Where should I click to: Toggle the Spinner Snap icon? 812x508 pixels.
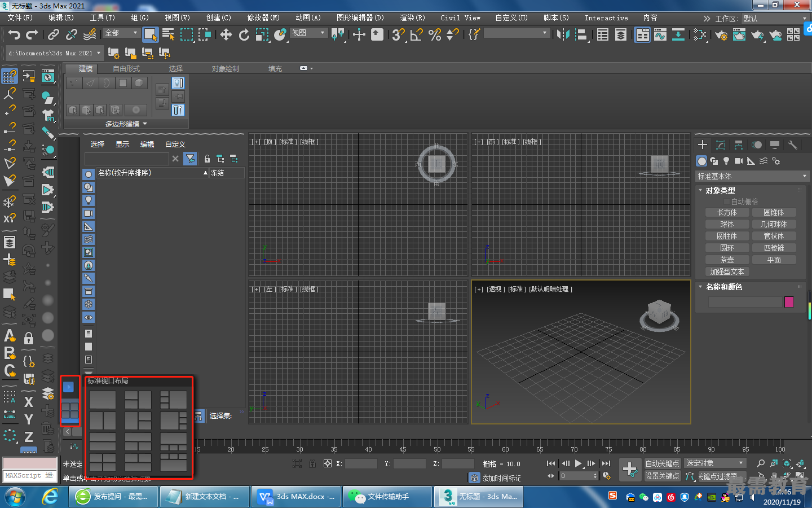tap(452, 35)
